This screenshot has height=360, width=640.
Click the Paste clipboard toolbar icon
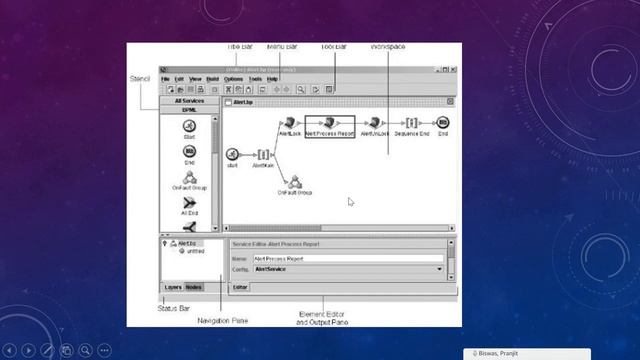click(x=249, y=89)
